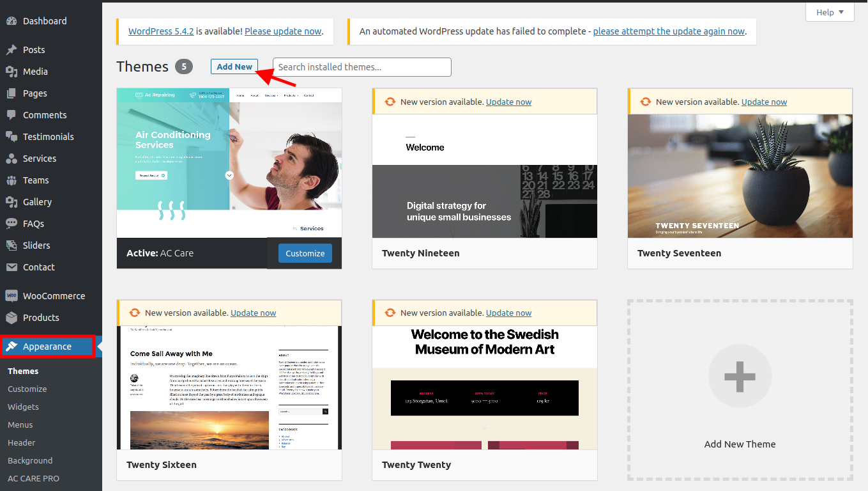868x491 pixels.
Task: Click the Teams group icon
Action: click(x=11, y=180)
